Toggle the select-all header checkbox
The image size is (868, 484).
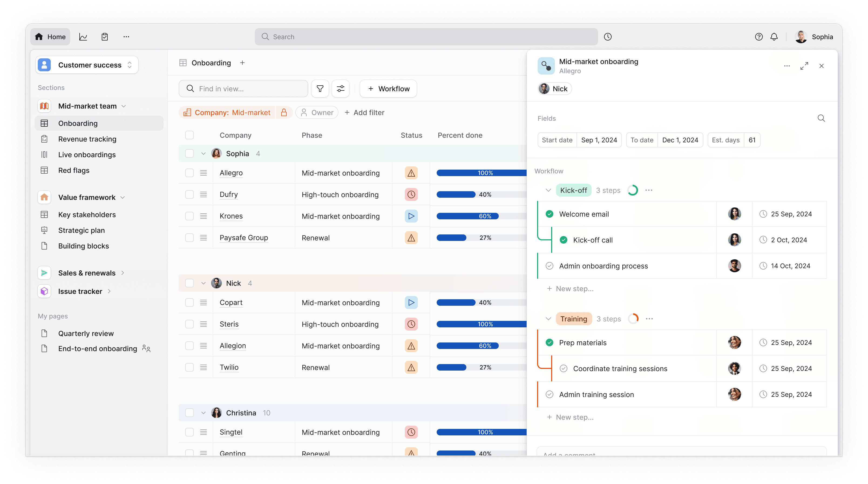pos(189,135)
